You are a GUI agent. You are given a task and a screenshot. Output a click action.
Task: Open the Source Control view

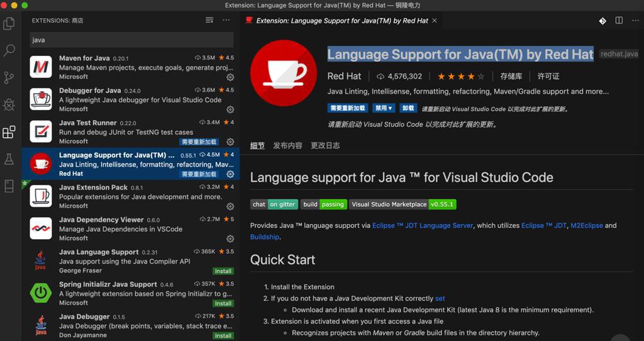point(9,77)
